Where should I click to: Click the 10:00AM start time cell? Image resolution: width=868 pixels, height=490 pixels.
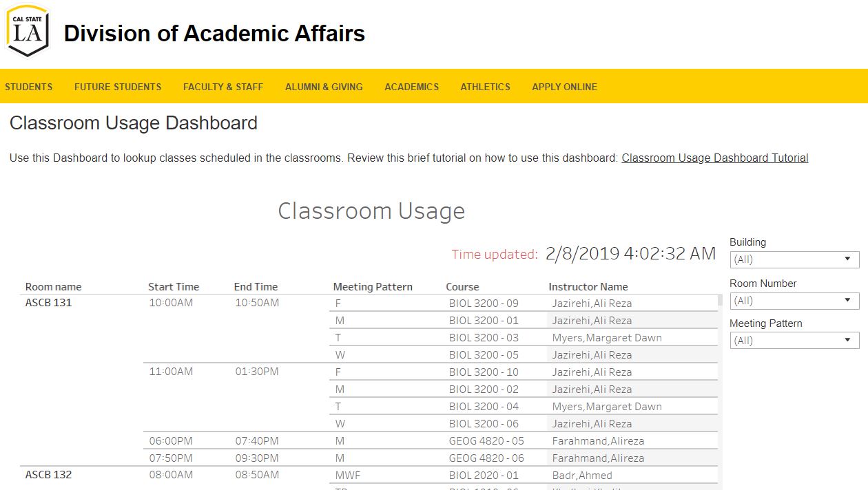coord(171,302)
